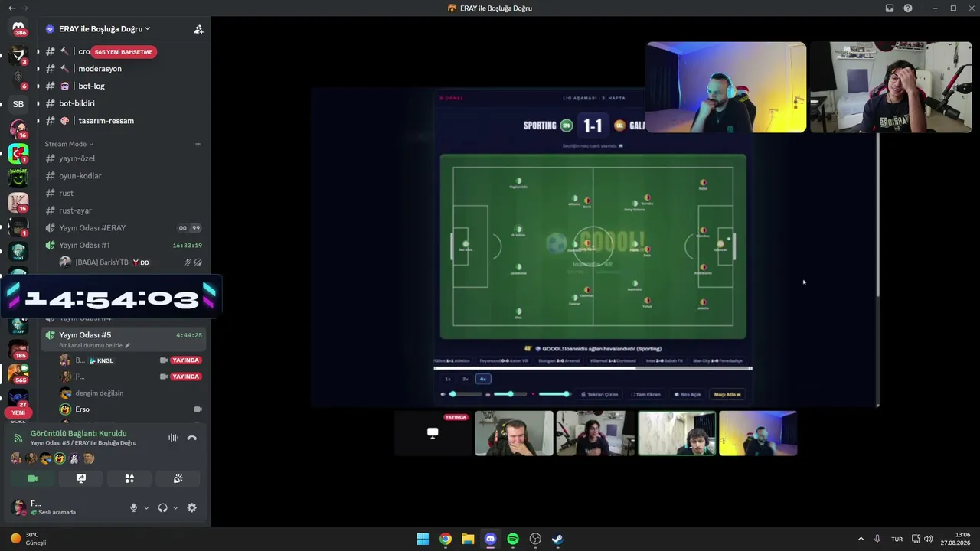Open Discord help
Viewport: 980px width, 551px height.
[908, 8]
